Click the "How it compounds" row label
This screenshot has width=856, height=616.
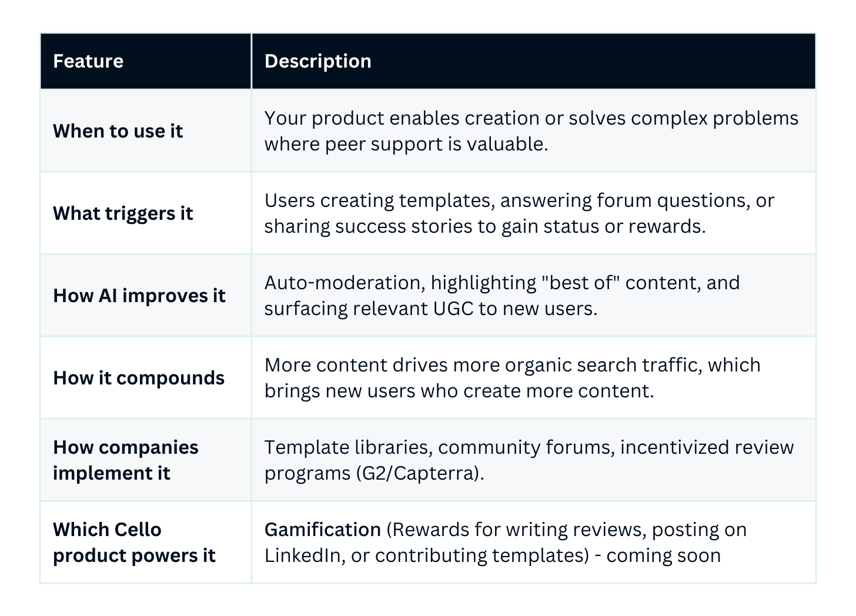click(x=138, y=378)
